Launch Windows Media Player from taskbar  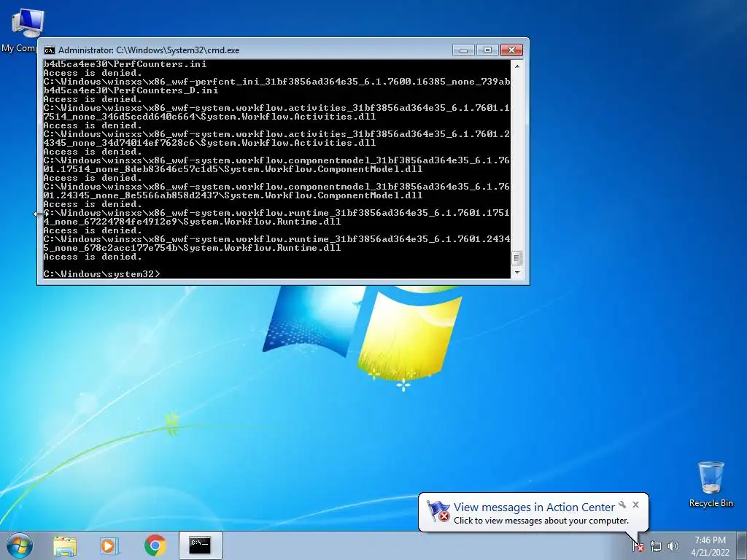click(109, 545)
